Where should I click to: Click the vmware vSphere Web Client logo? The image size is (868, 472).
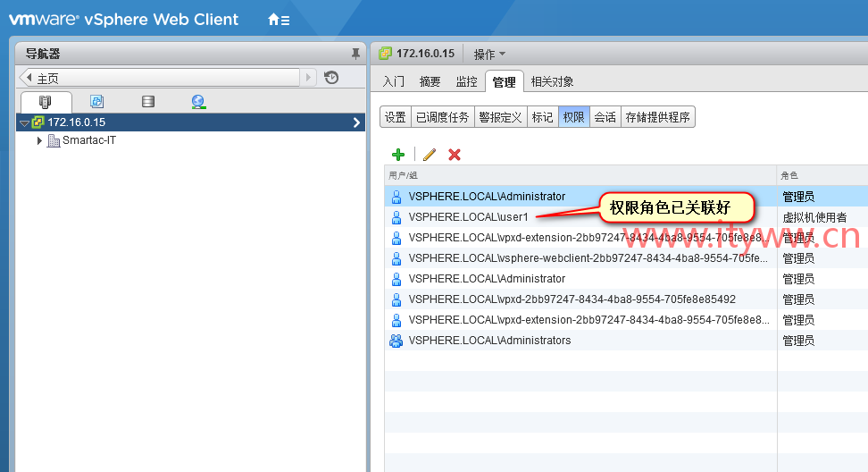pyautogui.click(x=123, y=20)
